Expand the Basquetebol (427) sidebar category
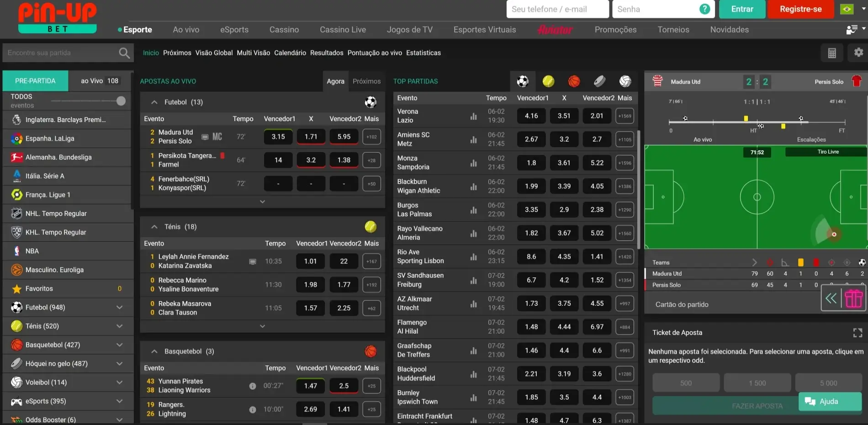Image resolution: width=868 pixels, height=425 pixels. point(119,345)
